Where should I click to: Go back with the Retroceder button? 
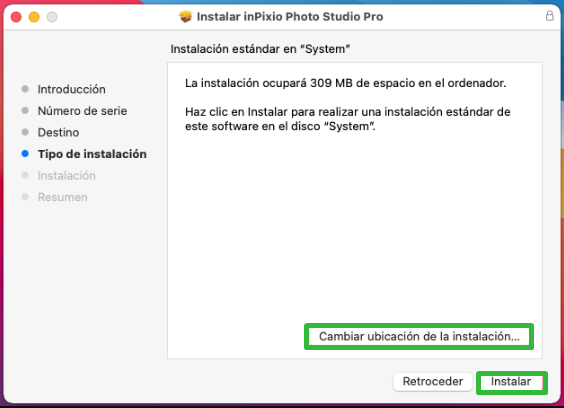coord(433,381)
